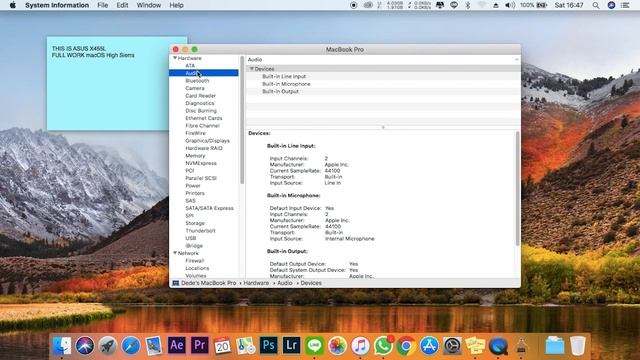Open Finder from the dock
Viewport: 640px width, 360px height.
(x=62, y=346)
